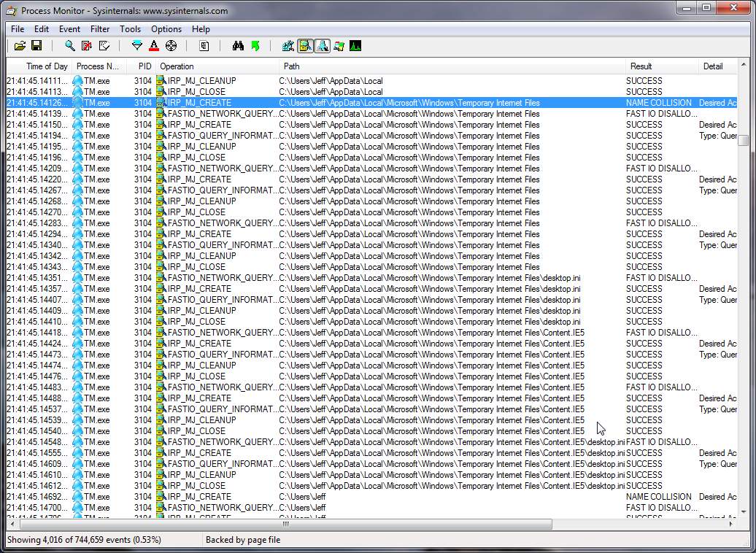The width and height of the screenshot is (756, 553).
Task: Click SUCCESS result at 21:41:45.14270
Action: point(644,212)
